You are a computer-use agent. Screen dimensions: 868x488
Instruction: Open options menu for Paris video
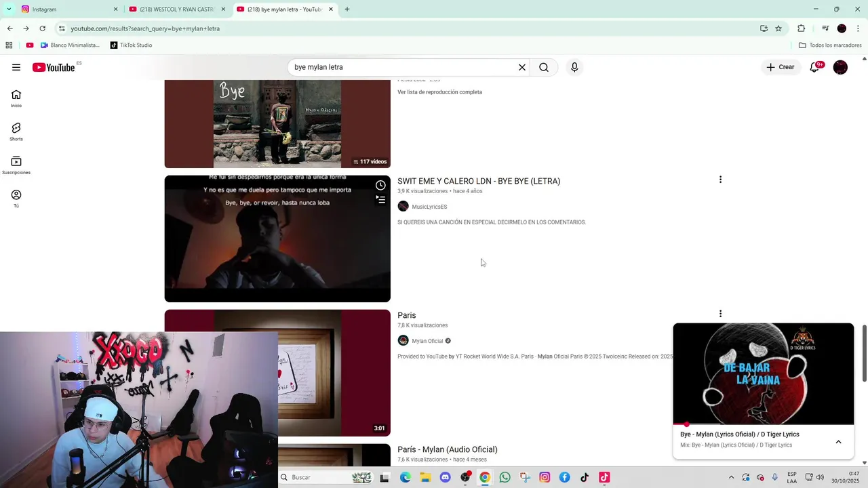point(720,314)
